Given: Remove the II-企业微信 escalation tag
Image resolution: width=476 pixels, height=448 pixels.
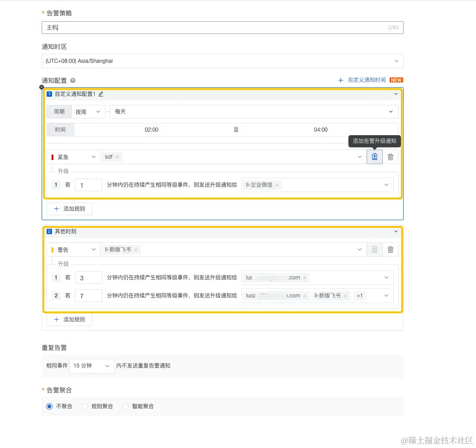Looking at the screenshot, I should pyautogui.click(x=277, y=185).
